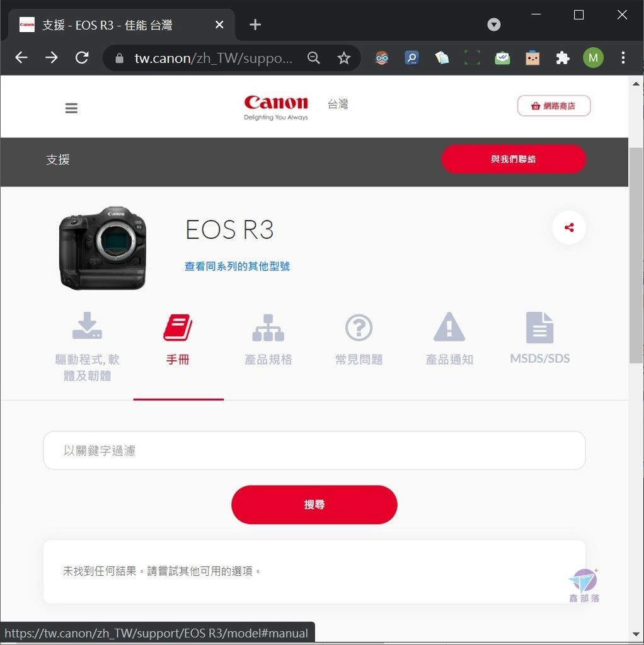Viewport: 644px width, 645px height.
Task: Open the green screen capture extension
Action: 472,58
